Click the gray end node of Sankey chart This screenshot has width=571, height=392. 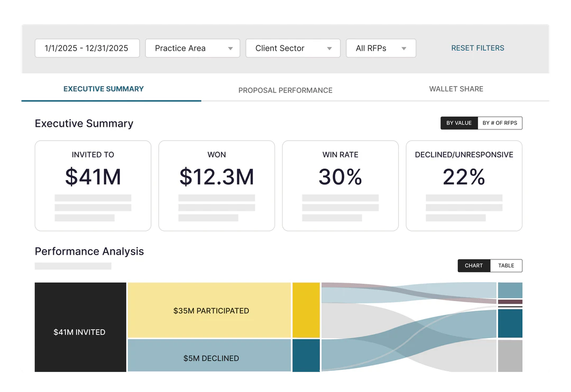pos(510,356)
